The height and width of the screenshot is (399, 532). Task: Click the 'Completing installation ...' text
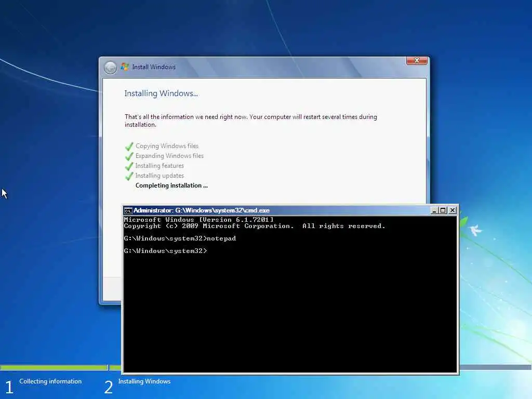[171, 185]
